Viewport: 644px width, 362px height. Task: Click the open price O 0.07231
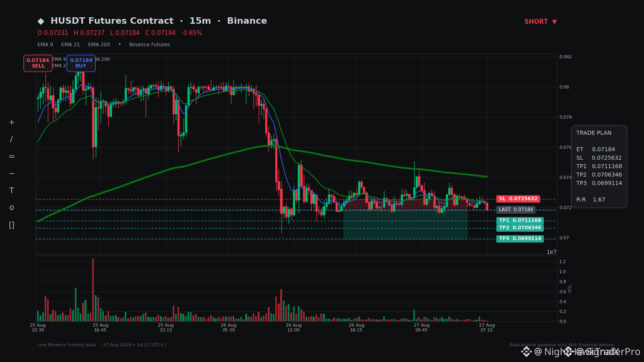tap(53, 33)
